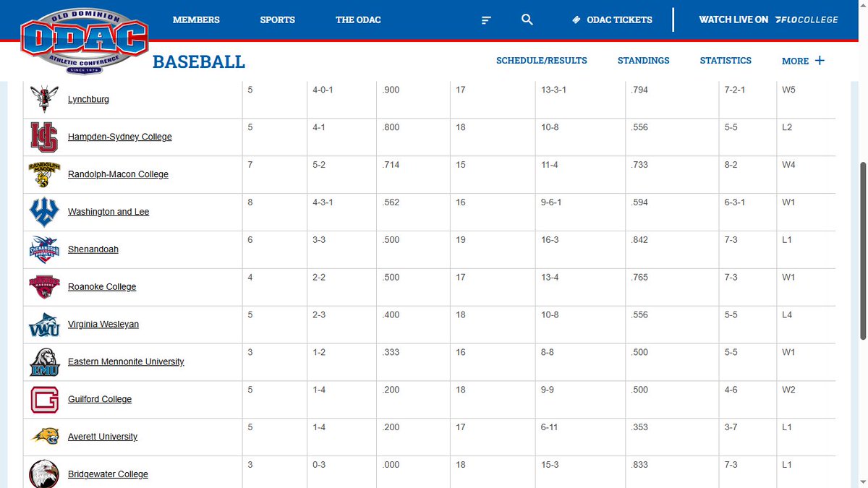This screenshot has height=488, width=868.
Task: Open the Members menu
Action: pos(196,20)
